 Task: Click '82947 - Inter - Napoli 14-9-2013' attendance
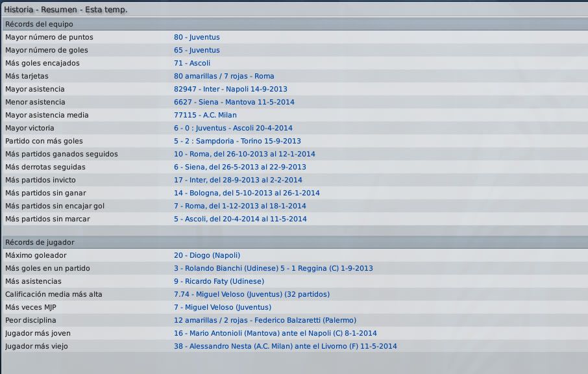pyautogui.click(x=230, y=90)
